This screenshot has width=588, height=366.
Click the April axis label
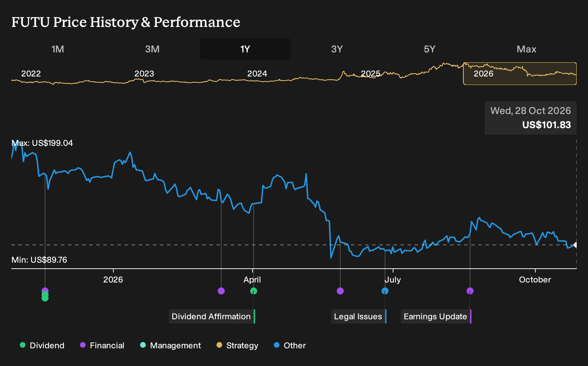tap(252, 280)
